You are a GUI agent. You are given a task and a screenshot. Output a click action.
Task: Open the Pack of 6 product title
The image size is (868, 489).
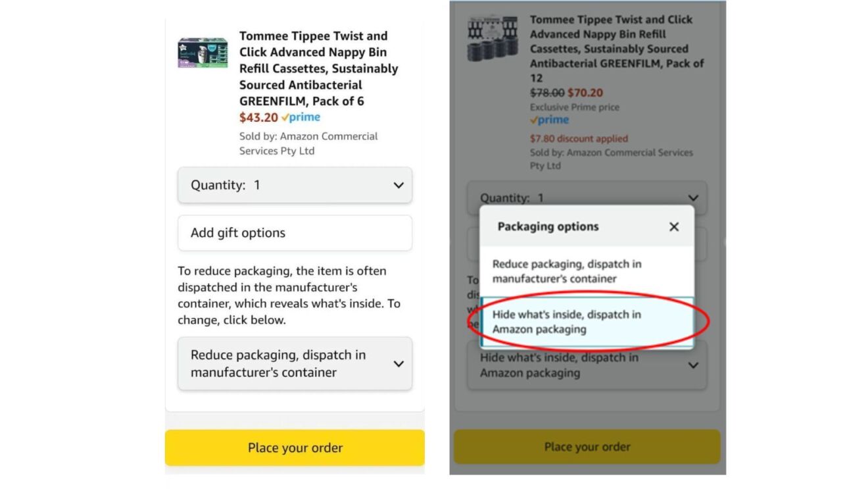click(318, 68)
